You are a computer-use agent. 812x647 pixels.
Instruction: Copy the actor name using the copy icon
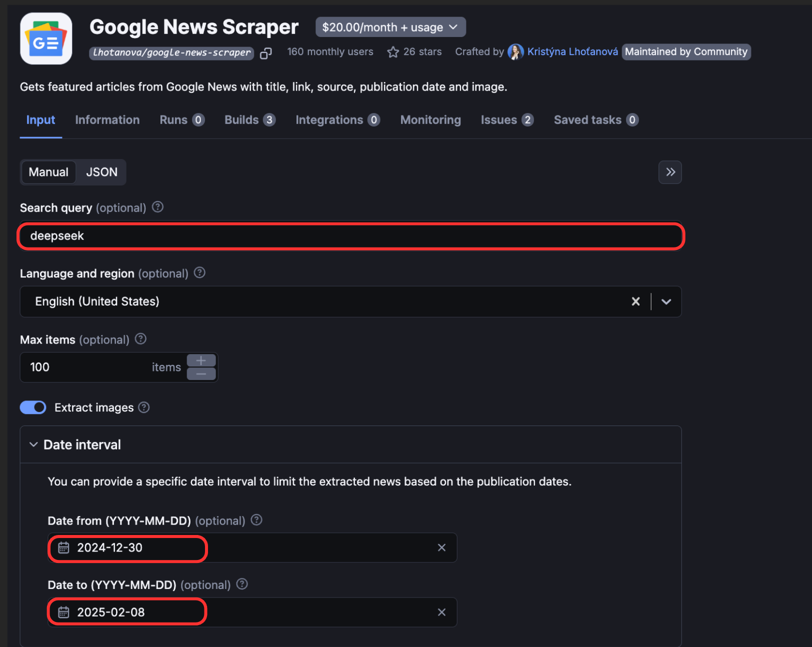tap(265, 53)
